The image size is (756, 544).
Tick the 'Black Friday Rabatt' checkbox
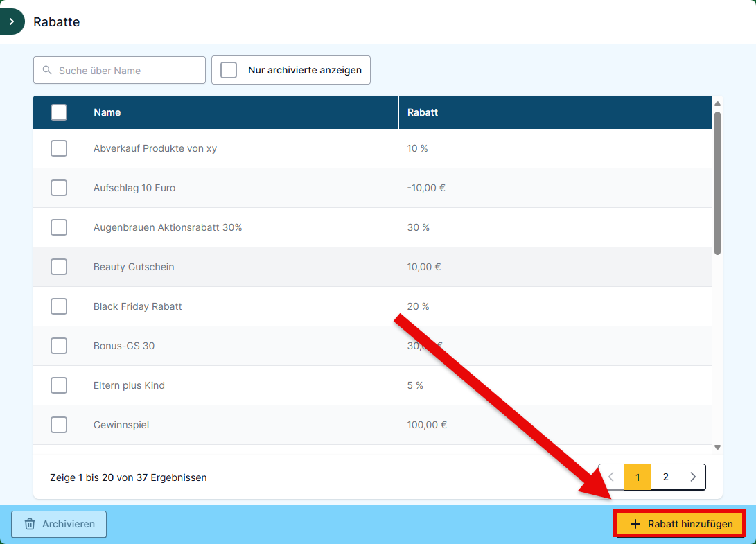tap(59, 306)
